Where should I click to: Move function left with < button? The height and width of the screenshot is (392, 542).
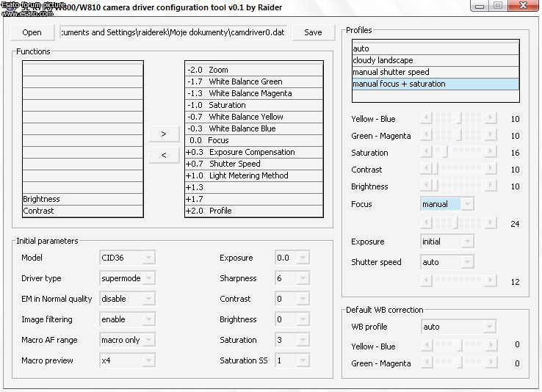click(x=164, y=155)
